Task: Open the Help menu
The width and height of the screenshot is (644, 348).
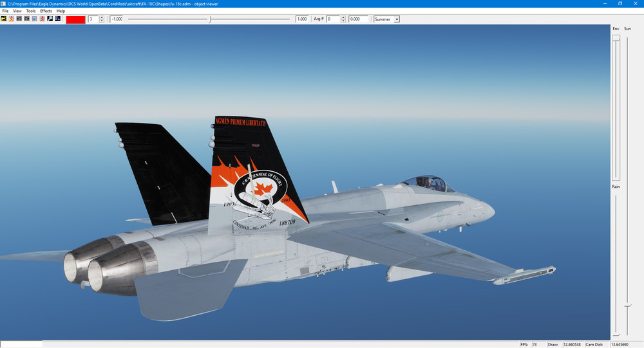Action: pyautogui.click(x=61, y=11)
